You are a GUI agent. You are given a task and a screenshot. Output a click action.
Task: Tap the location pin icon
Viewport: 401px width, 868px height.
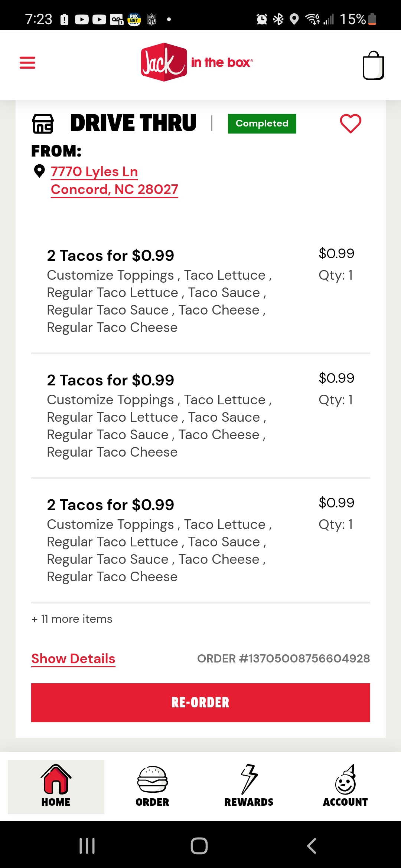(x=39, y=171)
